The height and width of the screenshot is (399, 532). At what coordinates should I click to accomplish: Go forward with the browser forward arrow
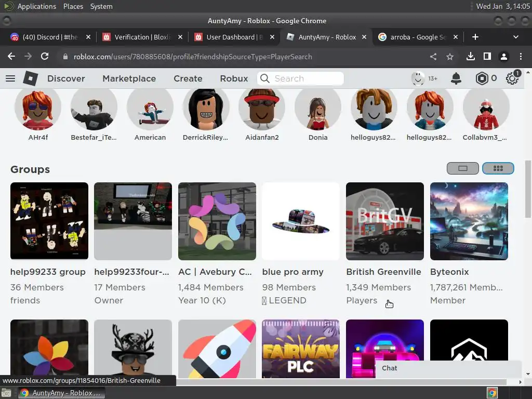tap(28, 56)
